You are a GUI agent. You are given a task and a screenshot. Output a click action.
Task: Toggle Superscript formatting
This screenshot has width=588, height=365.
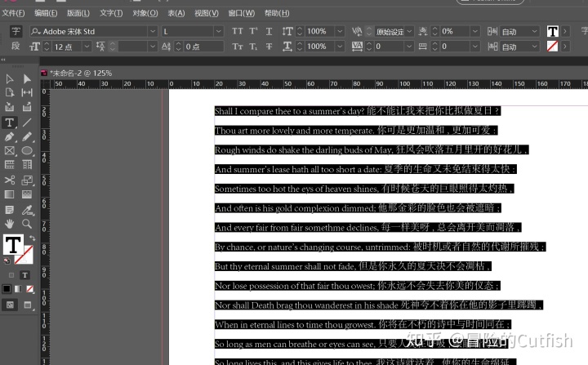(253, 31)
